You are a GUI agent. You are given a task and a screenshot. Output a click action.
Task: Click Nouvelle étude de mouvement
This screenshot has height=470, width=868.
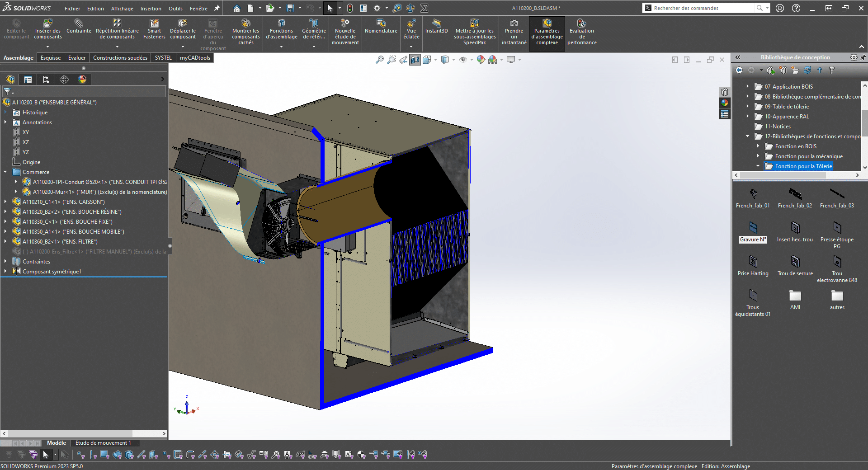(345, 32)
